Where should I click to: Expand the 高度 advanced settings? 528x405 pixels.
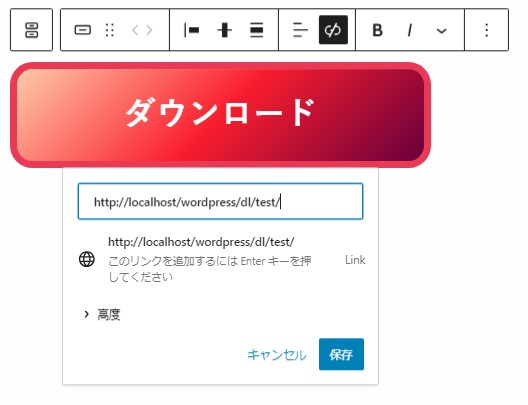102,314
